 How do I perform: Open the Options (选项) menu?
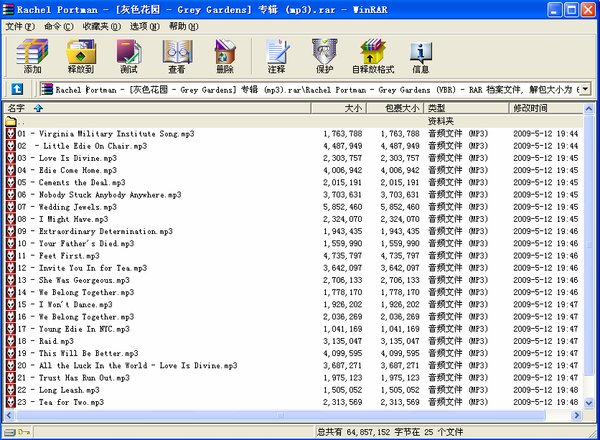145,26
